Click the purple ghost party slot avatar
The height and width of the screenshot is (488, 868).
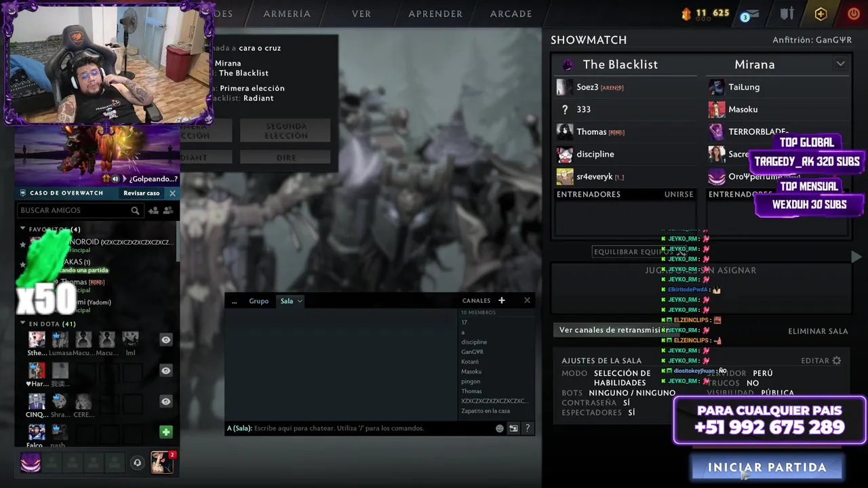click(x=31, y=463)
